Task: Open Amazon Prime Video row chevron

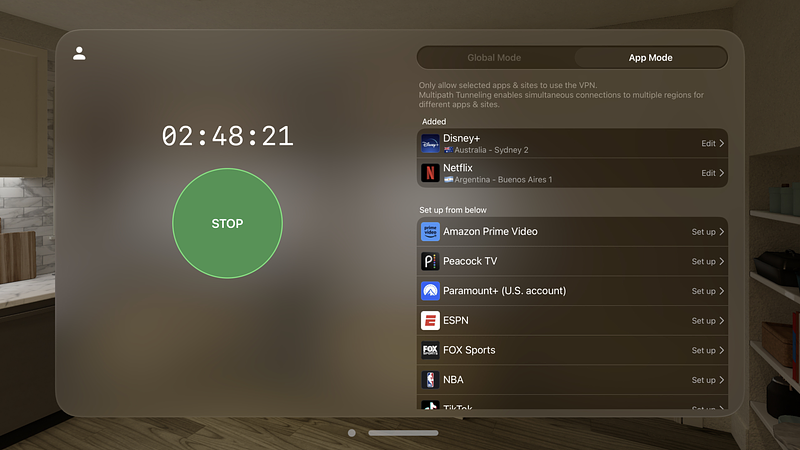Action: tap(721, 232)
